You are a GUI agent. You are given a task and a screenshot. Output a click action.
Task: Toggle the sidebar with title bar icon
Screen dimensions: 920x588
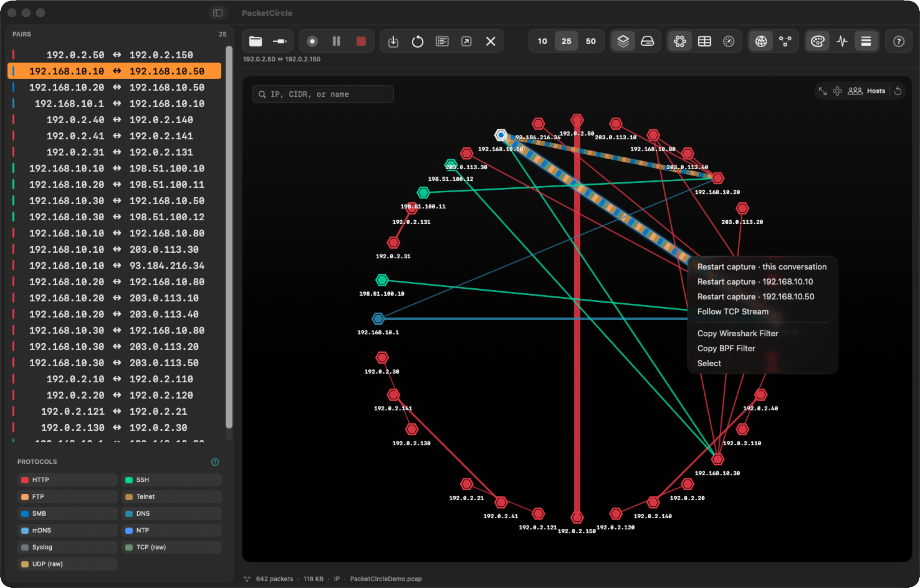(218, 13)
